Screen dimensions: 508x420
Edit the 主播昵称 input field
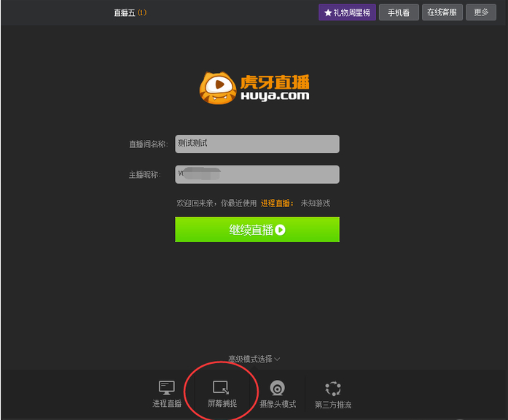tap(257, 174)
